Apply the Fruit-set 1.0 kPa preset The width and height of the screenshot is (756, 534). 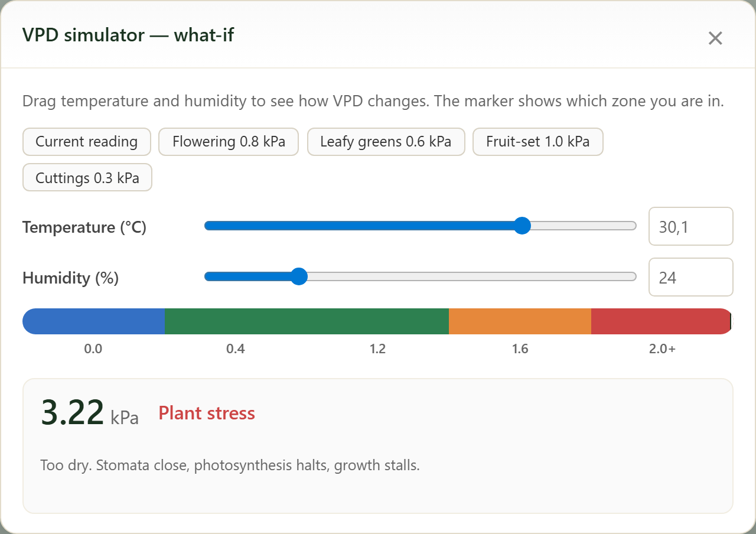[537, 142]
